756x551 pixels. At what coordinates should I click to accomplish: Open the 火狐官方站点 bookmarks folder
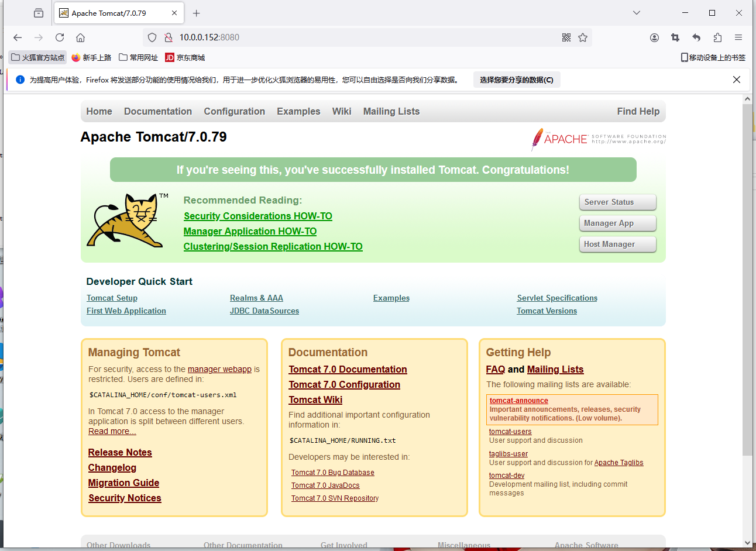(x=38, y=57)
